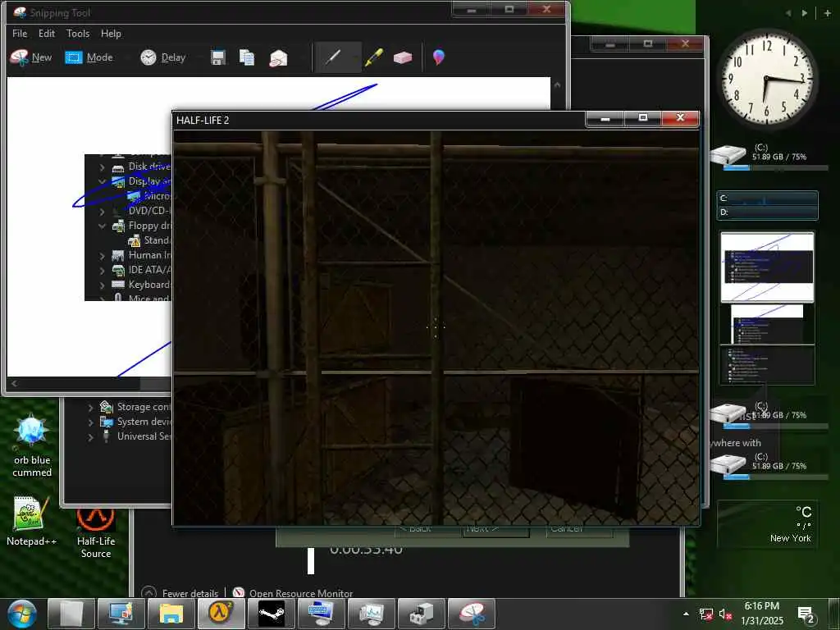This screenshot has height=630, width=840.
Task: Expand Storage controllers in Device Manager window
Action: pos(91,407)
